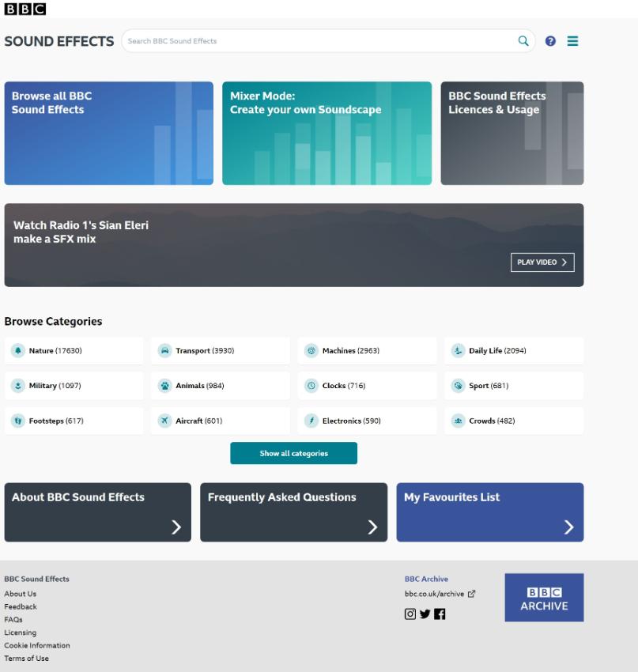Open BBC Archive Twitter icon
Viewport: 638px width, 672px height.
click(425, 614)
